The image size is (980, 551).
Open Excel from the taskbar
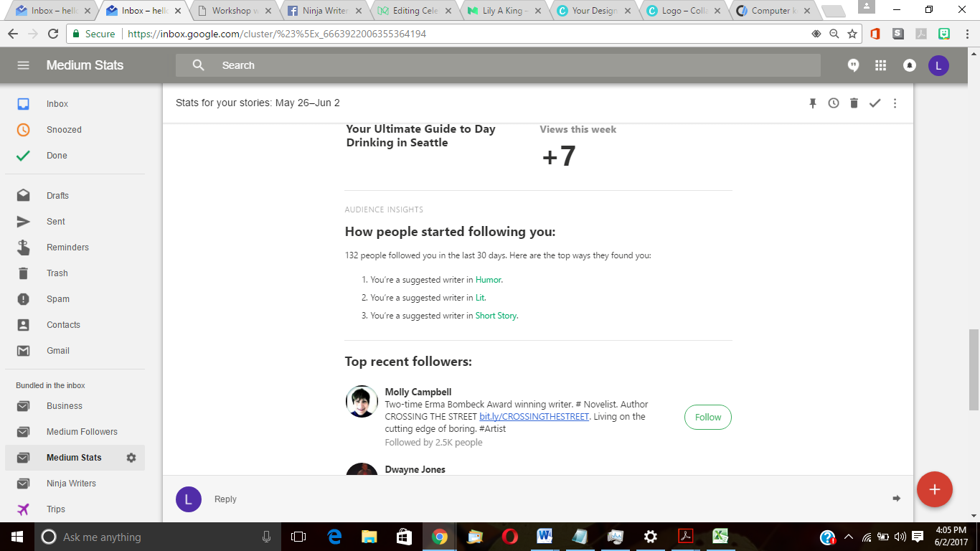(720, 537)
